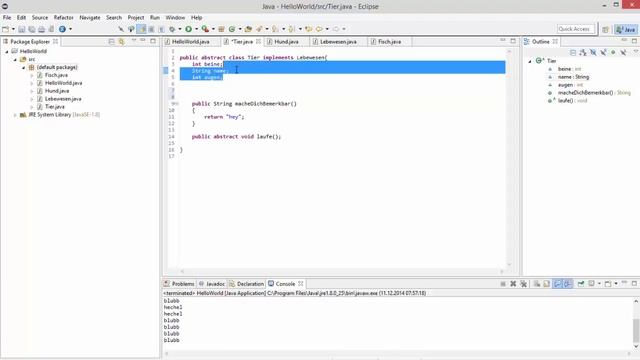Click the Open Perspective icon
Viewport: 640px width, 360px height.
[x=605, y=29]
